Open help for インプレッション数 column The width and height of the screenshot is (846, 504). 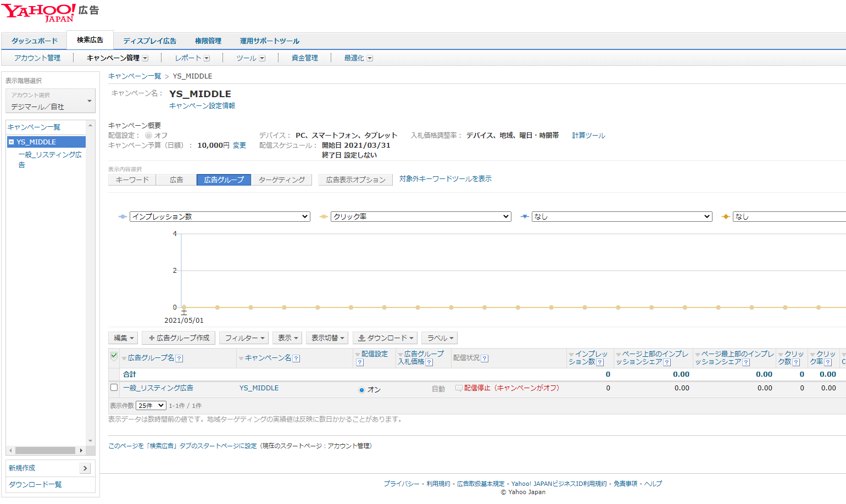(x=600, y=362)
